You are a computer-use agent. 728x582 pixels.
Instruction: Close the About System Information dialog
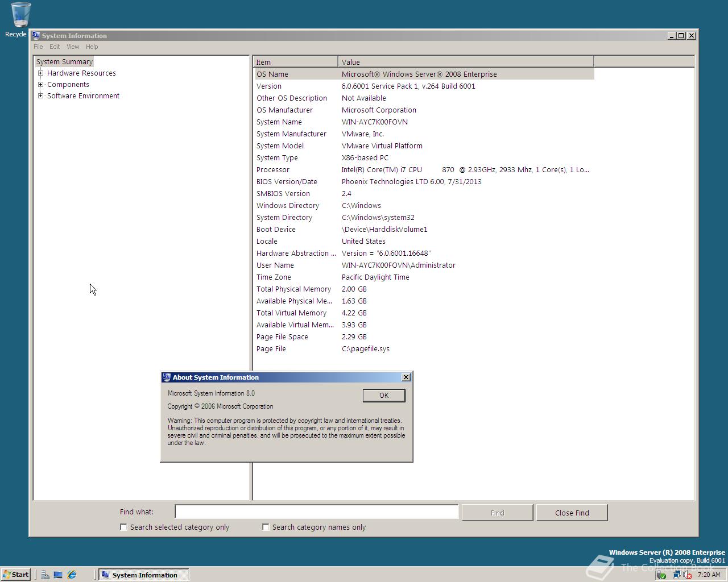point(406,377)
